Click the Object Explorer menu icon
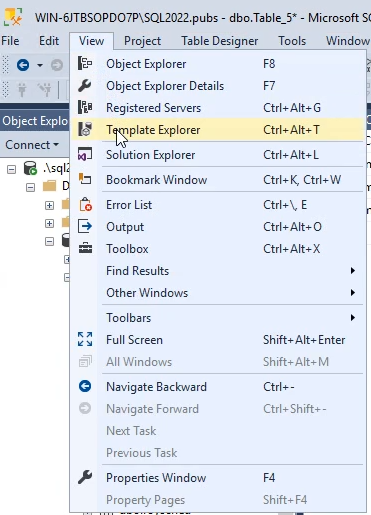The width and height of the screenshot is (371, 515). (85, 63)
